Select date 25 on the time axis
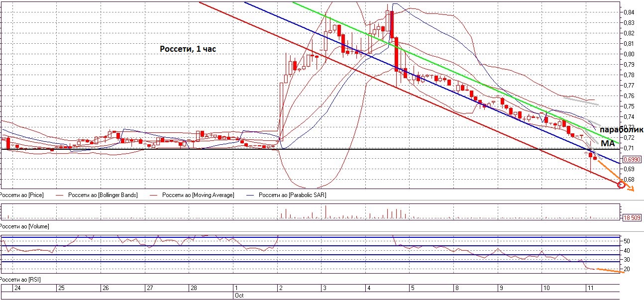This screenshot has width=644, height=300. click(62, 288)
